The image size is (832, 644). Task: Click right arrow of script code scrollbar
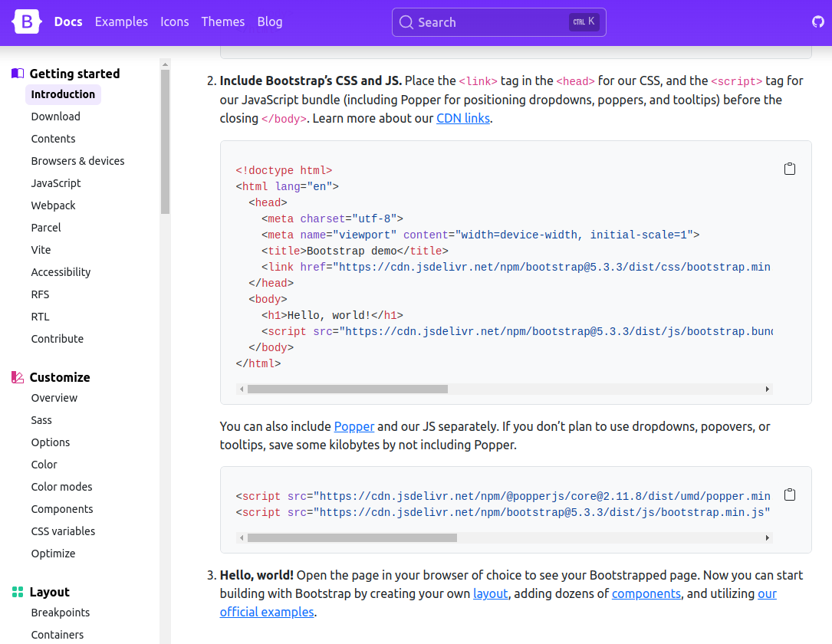click(768, 538)
